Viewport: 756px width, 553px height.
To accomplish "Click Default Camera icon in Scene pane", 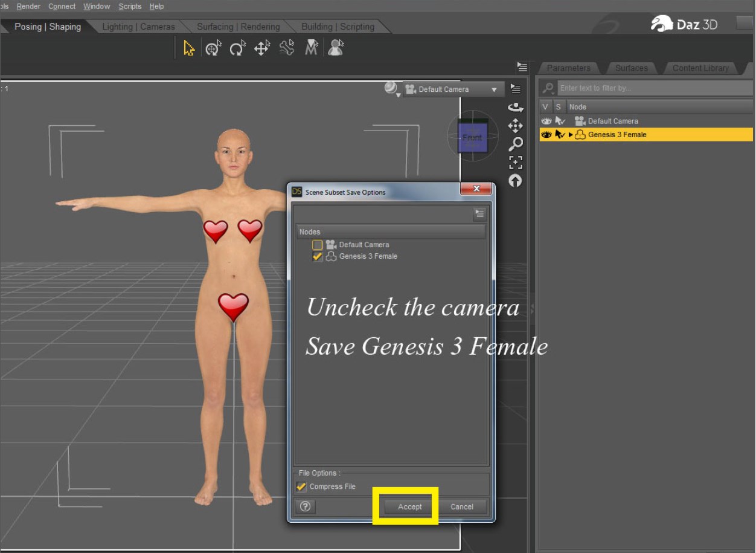I will [580, 121].
